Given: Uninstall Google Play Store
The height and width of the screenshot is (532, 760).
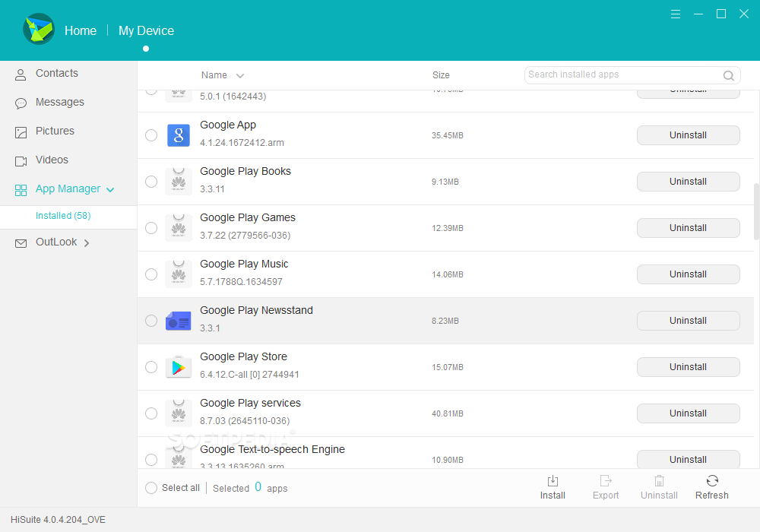Looking at the screenshot, I should [689, 367].
